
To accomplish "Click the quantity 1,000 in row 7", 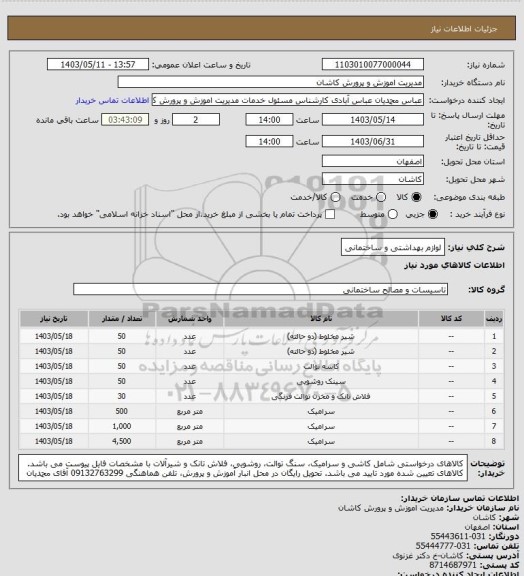I will 122,426.
